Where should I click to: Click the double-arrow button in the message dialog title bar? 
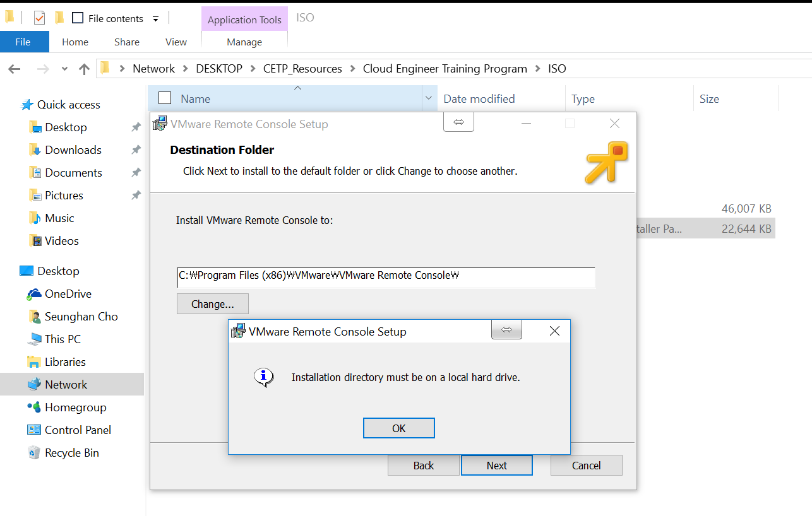(506, 330)
